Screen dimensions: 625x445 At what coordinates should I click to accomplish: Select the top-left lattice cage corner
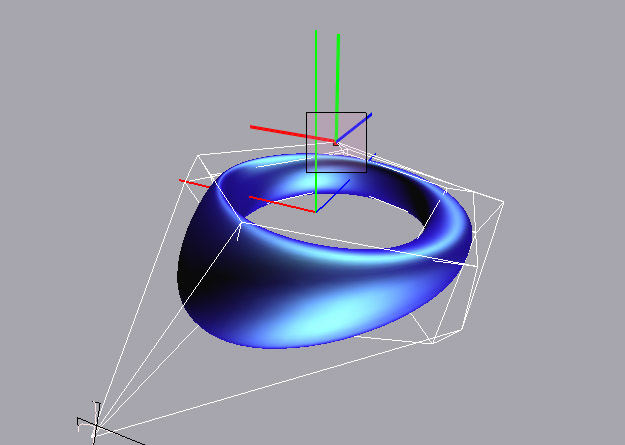pos(201,155)
